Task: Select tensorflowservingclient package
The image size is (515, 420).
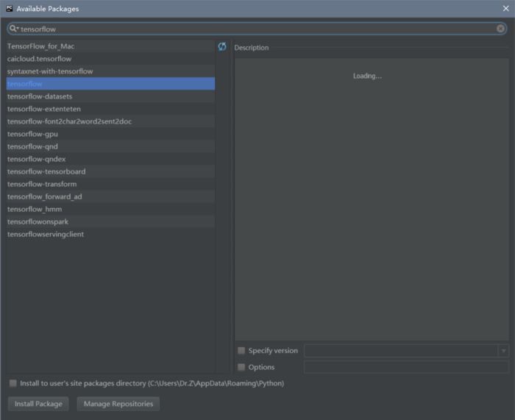Action: tap(110, 234)
